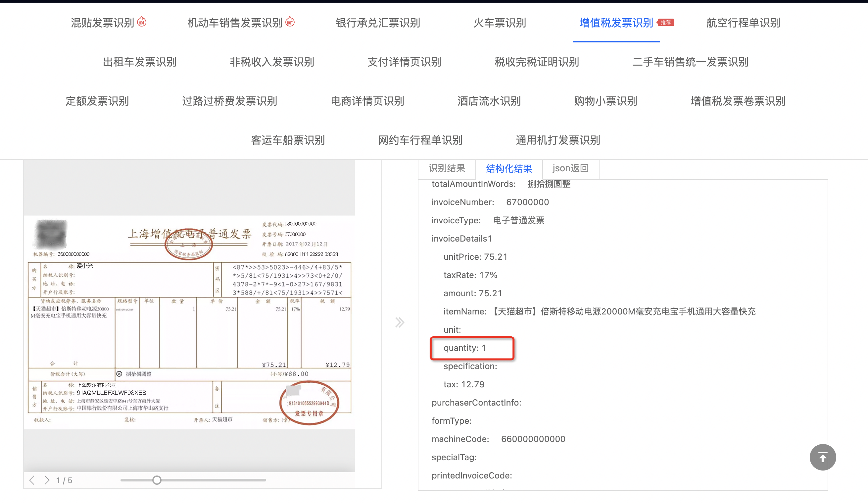
Task: Click the 1 / 5 page indicator
Action: (x=64, y=480)
